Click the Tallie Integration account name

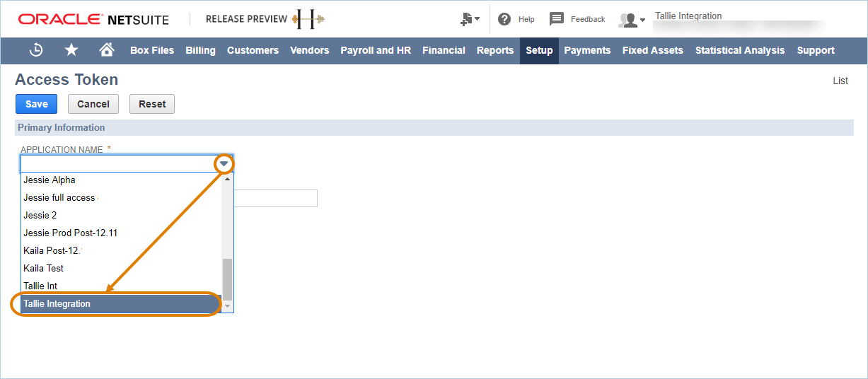688,16
